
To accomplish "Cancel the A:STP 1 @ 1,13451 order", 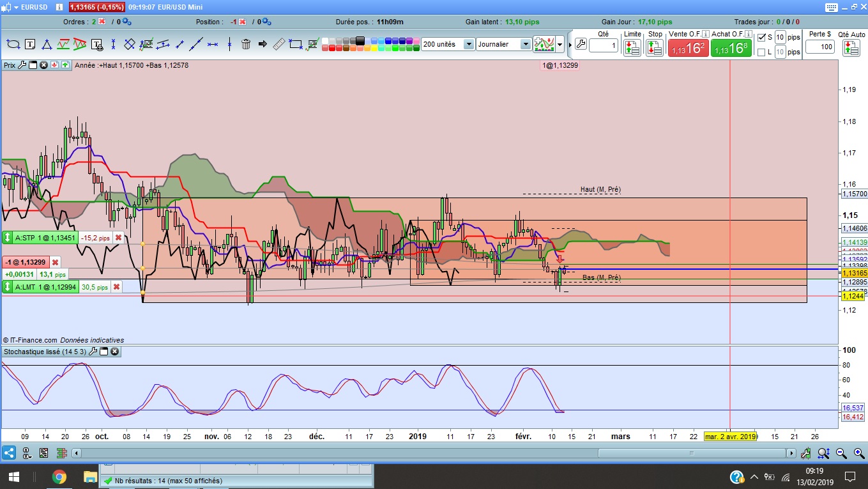I will [x=118, y=238].
